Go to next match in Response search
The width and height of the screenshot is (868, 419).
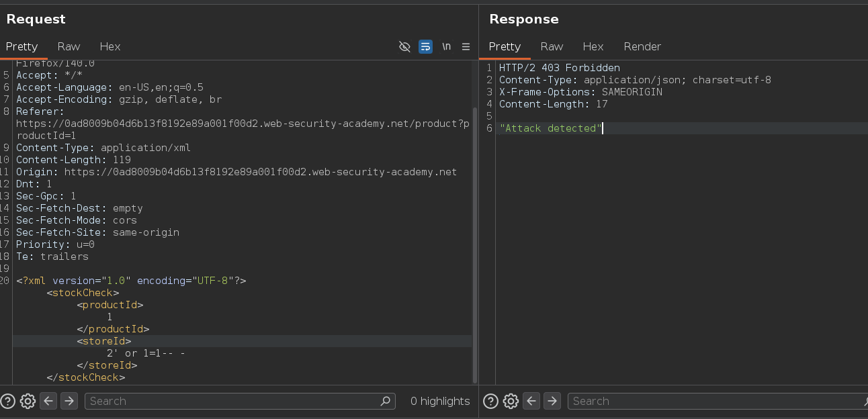[552, 401]
